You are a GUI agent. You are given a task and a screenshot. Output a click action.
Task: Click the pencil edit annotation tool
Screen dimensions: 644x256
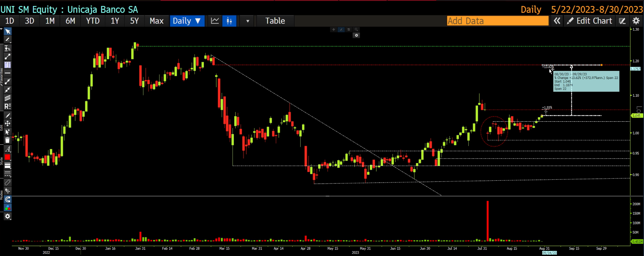coord(7,116)
